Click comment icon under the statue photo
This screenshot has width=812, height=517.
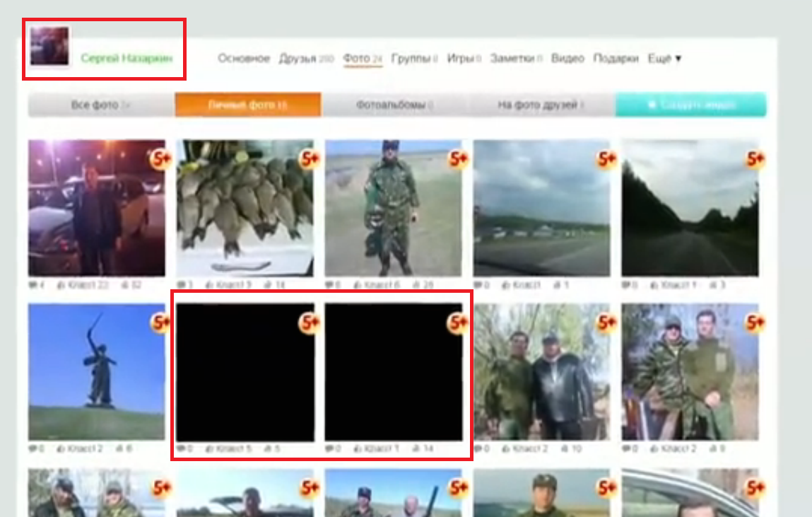point(33,448)
